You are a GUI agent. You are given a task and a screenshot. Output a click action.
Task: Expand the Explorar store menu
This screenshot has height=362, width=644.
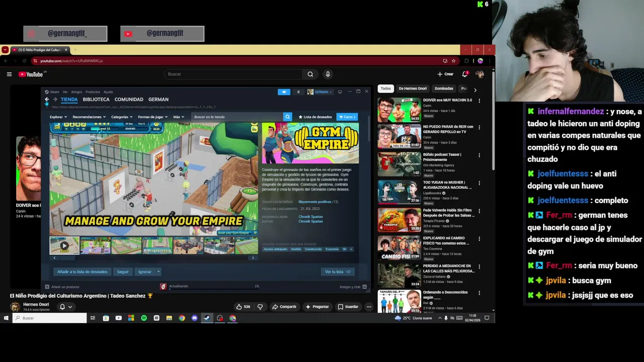pos(57,117)
